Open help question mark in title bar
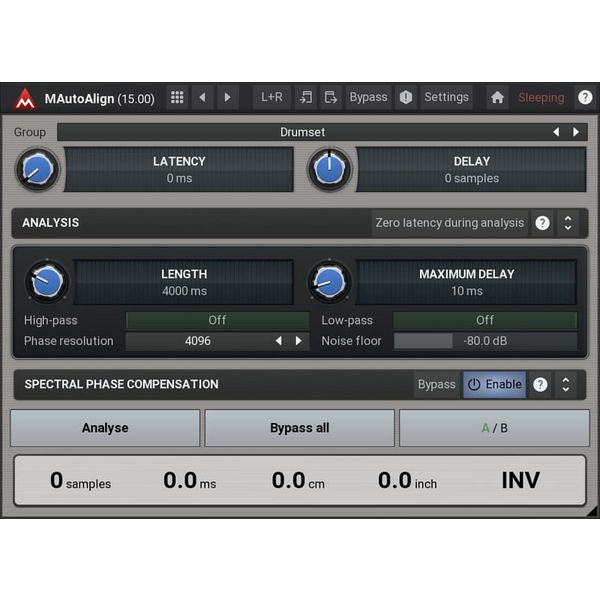The width and height of the screenshot is (600, 600). (585, 98)
